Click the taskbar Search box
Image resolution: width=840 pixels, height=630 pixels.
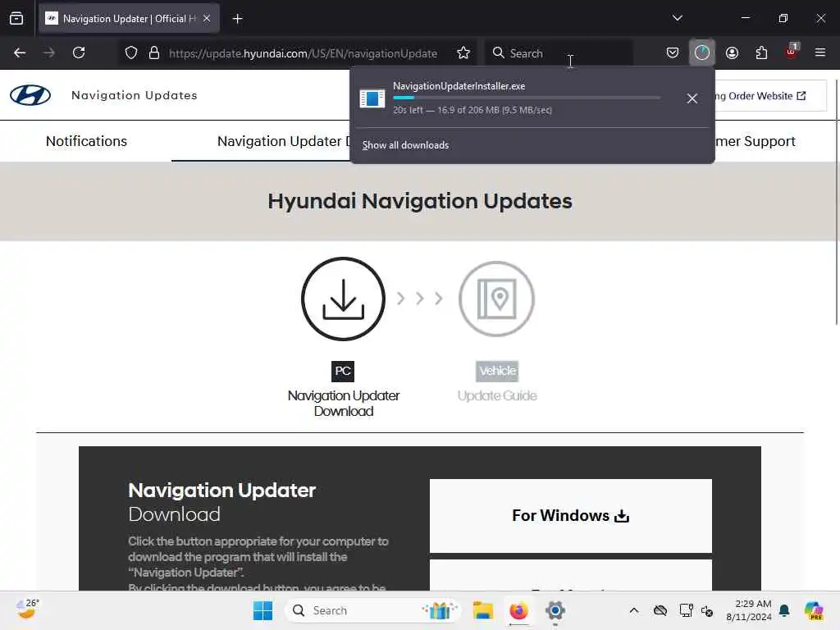tap(373, 610)
